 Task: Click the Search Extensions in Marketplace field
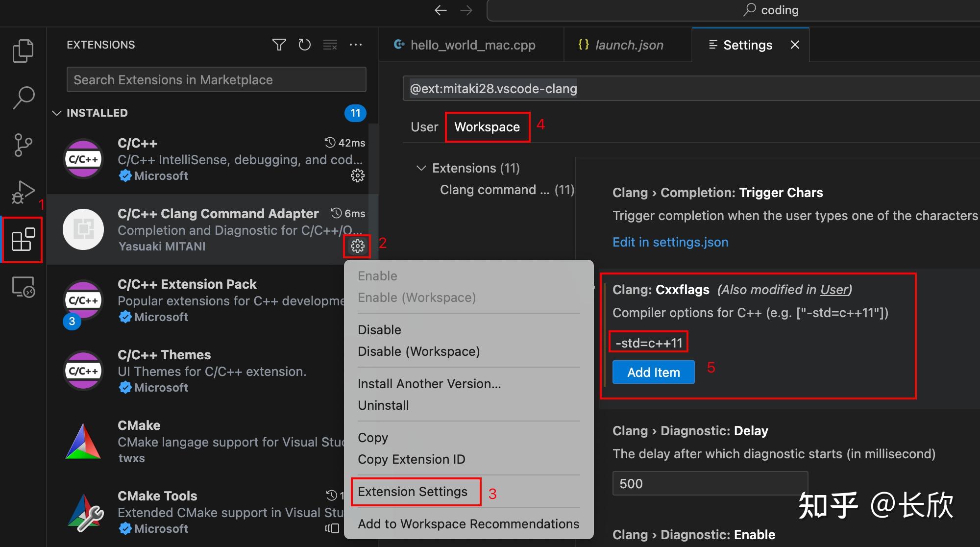(216, 80)
